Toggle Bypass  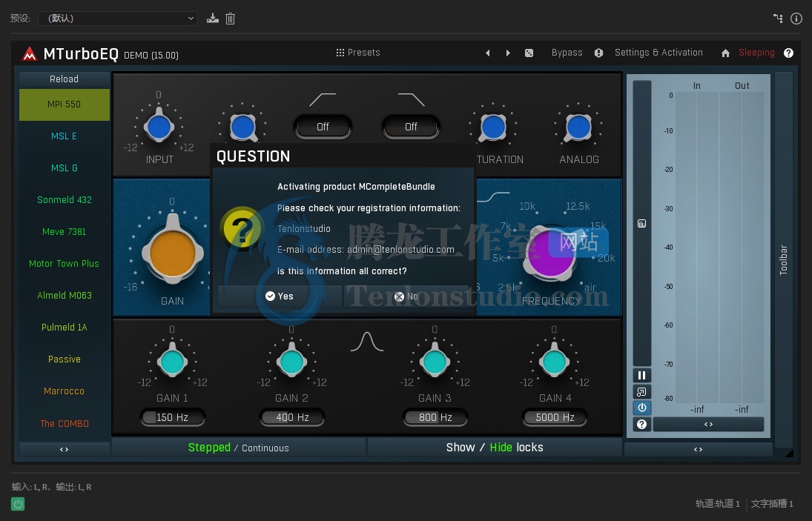click(567, 53)
